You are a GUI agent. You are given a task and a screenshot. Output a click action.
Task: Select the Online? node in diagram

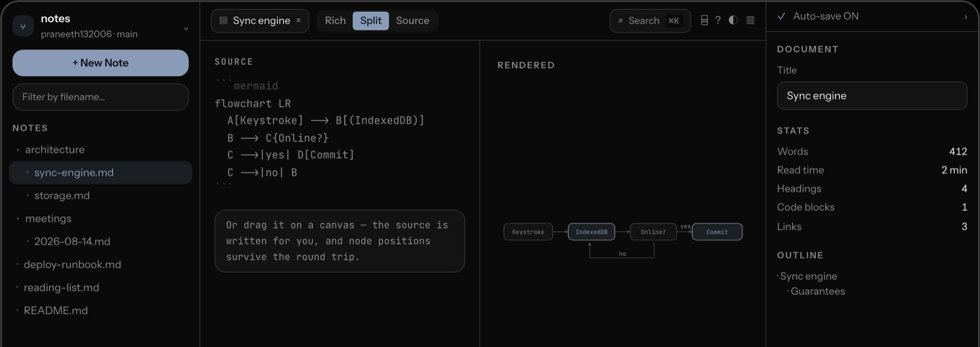[x=653, y=232]
